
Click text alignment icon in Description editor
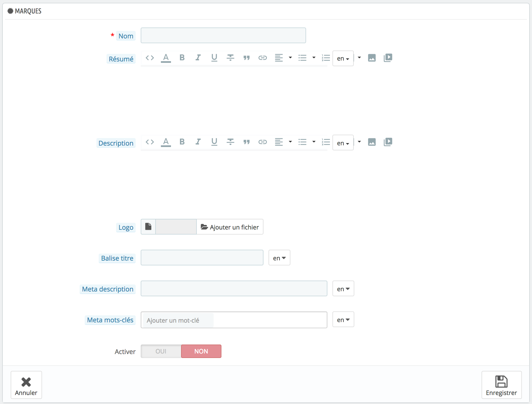pos(279,142)
